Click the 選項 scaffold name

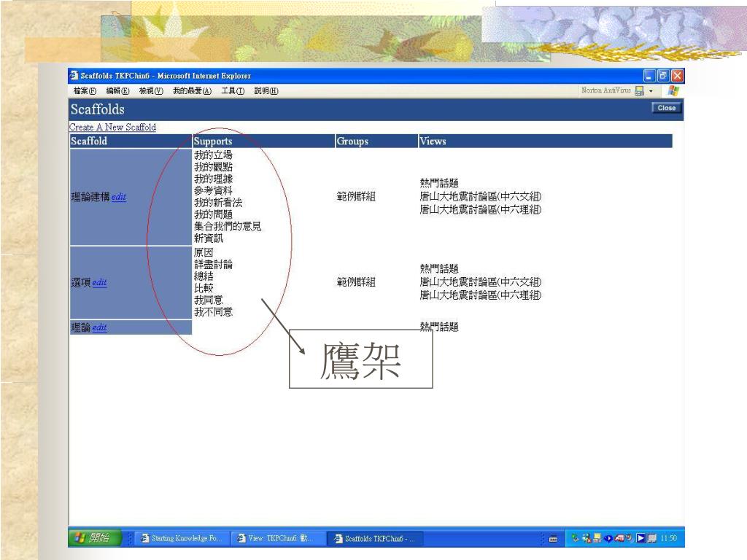pos(80,282)
